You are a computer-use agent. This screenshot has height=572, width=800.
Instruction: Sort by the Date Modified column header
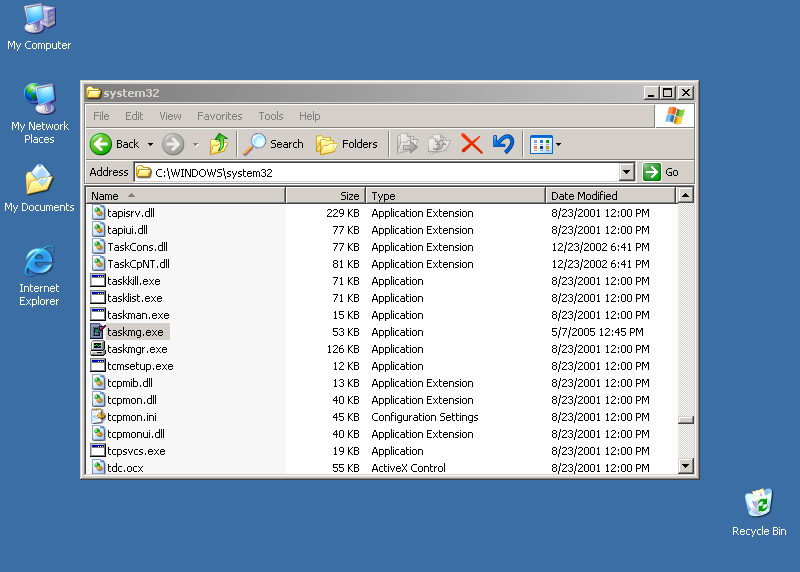(x=610, y=196)
